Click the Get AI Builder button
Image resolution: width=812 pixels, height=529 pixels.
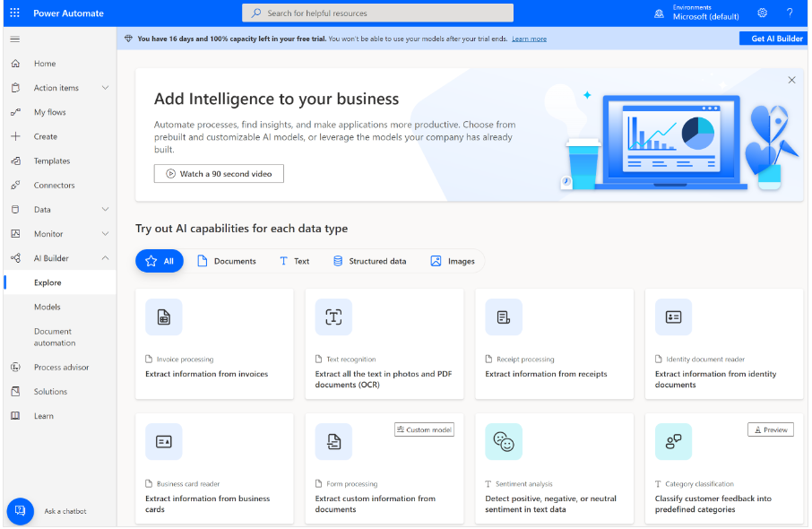(x=773, y=39)
